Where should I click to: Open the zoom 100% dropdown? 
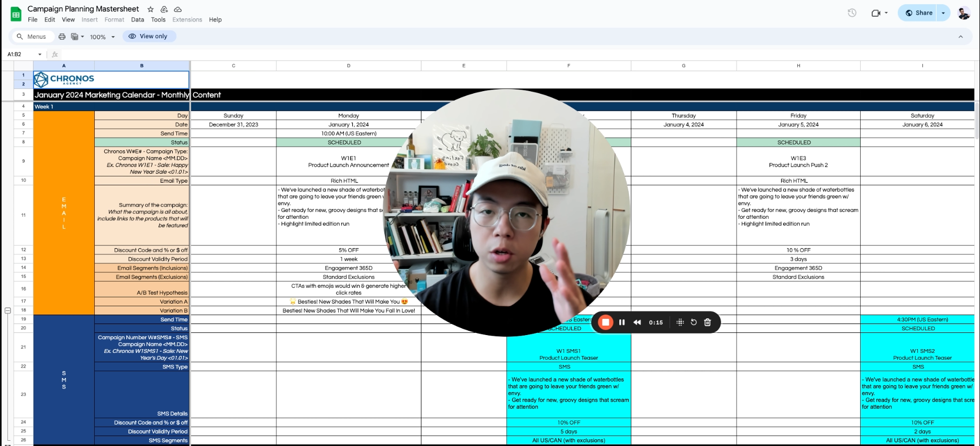tap(102, 37)
